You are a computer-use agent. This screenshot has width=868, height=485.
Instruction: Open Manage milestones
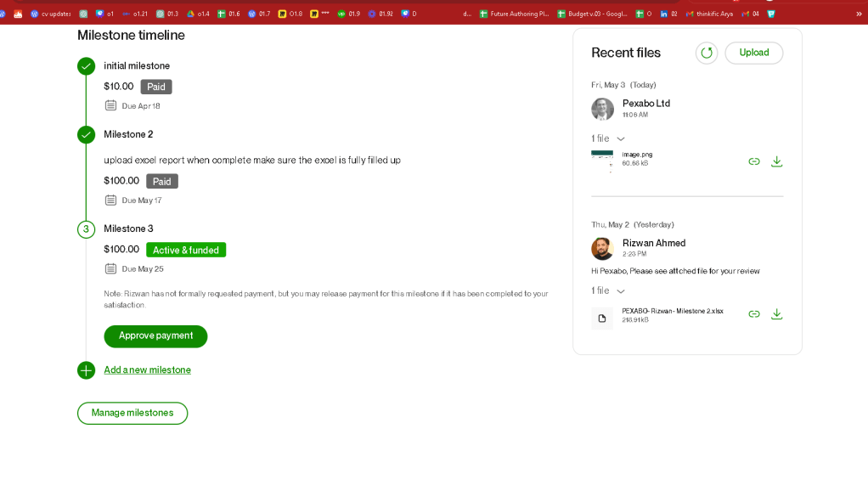pos(132,413)
